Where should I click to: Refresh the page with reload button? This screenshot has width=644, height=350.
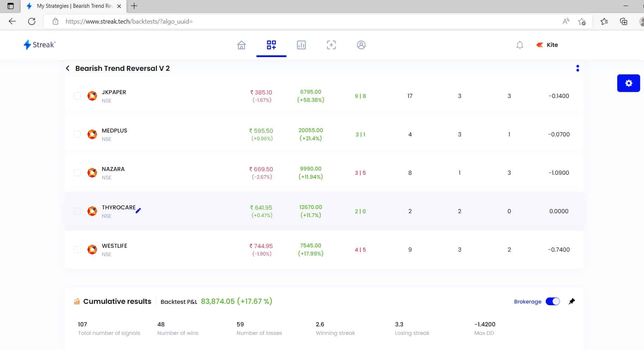point(32,22)
